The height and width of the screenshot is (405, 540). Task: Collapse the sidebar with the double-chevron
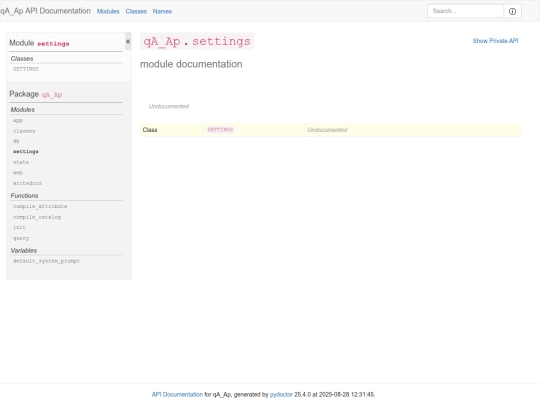128,41
